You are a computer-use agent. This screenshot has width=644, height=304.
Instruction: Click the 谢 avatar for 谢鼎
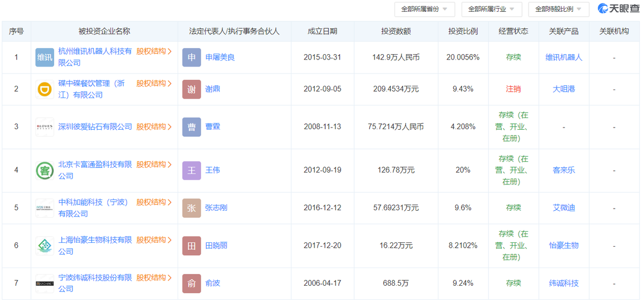192,89
